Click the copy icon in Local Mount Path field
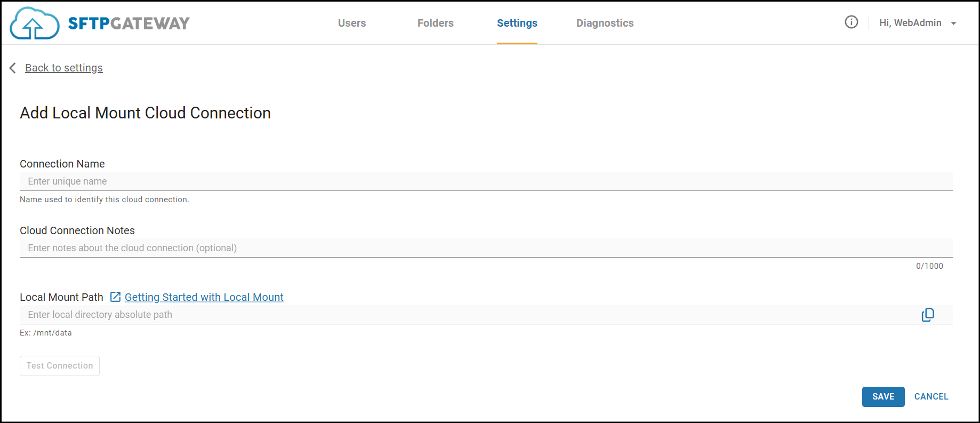980x423 pixels. (928, 315)
